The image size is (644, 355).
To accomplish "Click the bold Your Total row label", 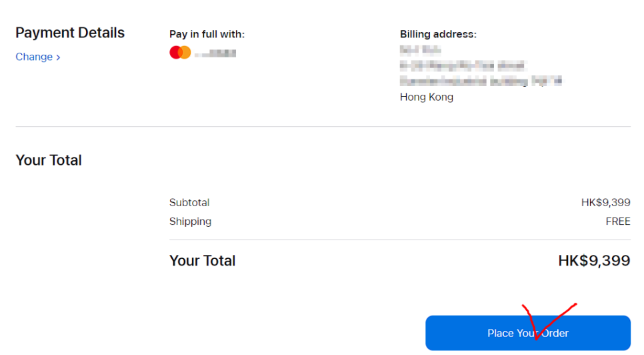I will [202, 260].
